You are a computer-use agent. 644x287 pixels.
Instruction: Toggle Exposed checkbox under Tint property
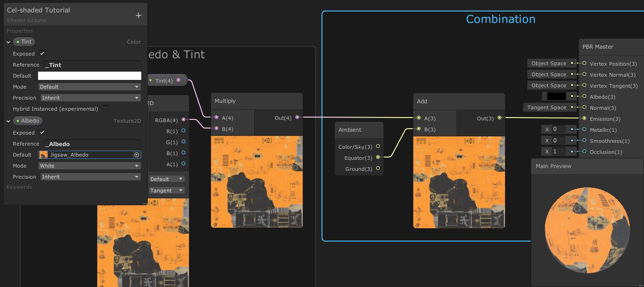pos(42,54)
